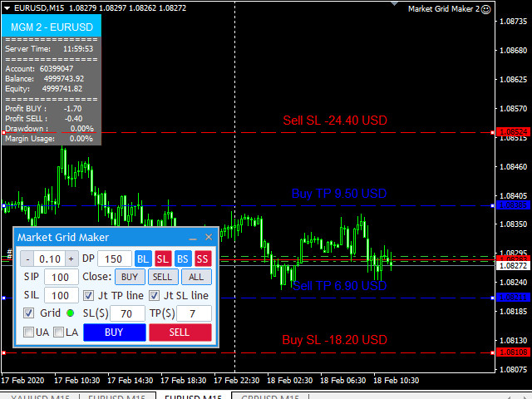This screenshot has width=532, height=399.
Task: Click the Account number 60399047
Action: pos(57,69)
